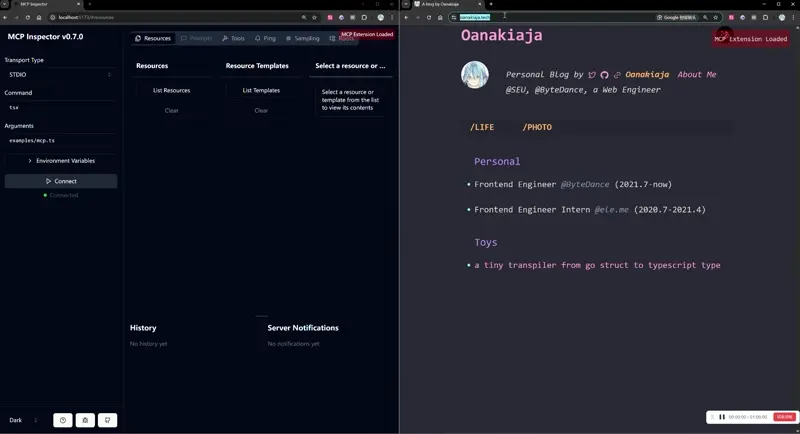Switch to the Tools tab

[x=234, y=38]
